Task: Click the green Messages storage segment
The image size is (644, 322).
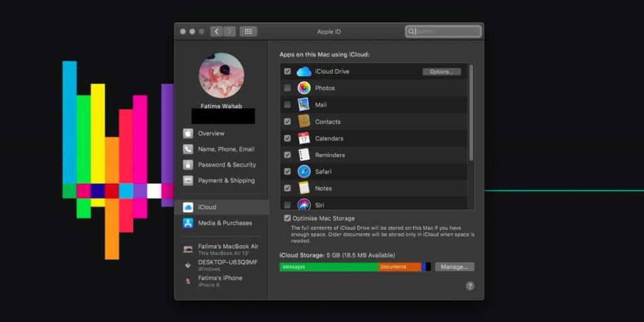Action: (x=329, y=267)
